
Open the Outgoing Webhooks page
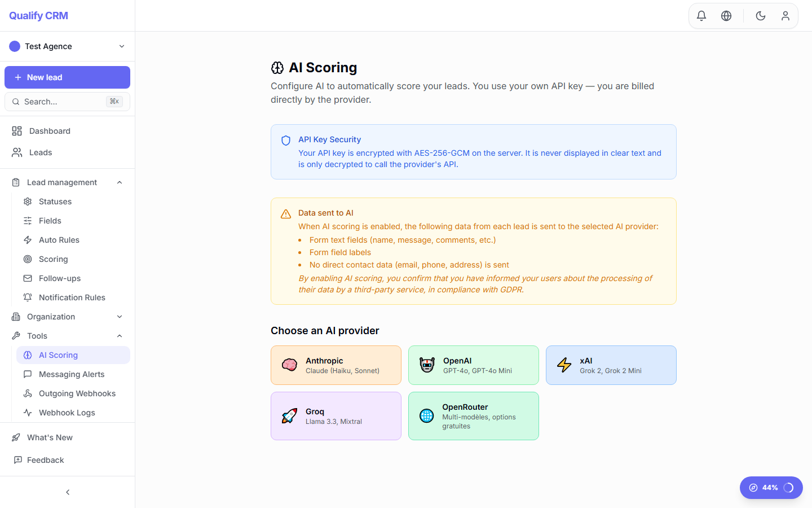coord(73,393)
